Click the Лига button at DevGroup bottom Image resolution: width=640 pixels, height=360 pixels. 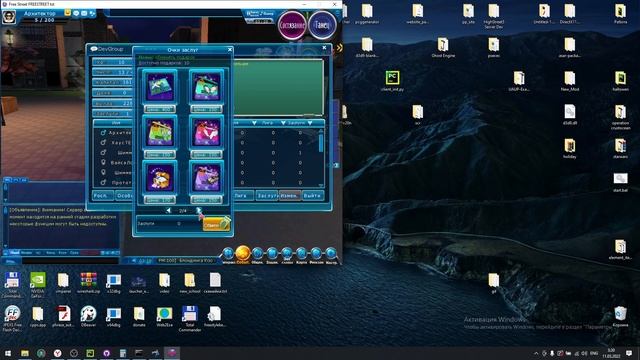click(x=243, y=196)
